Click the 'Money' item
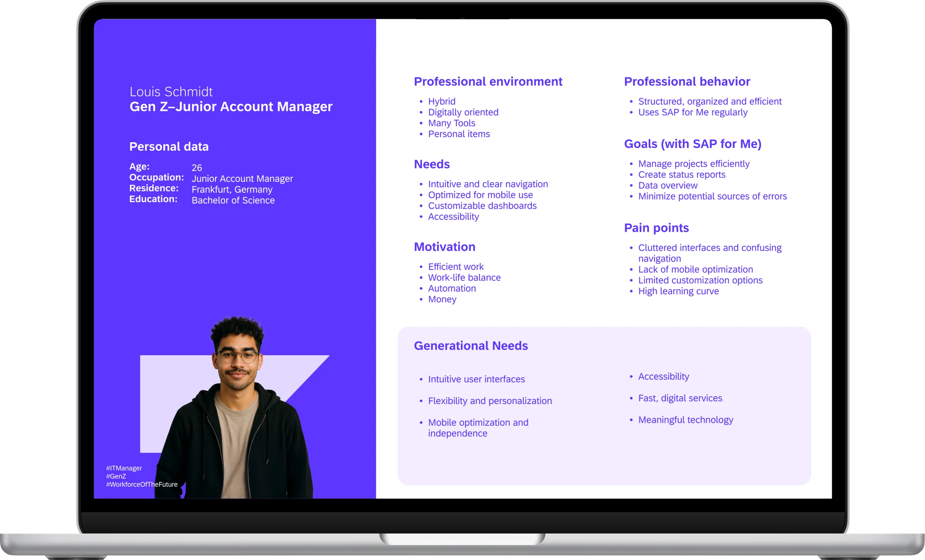 click(442, 299)
